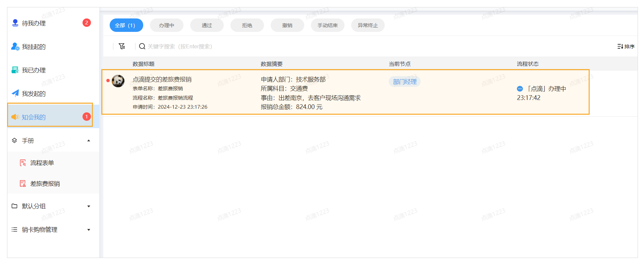Select the 默认分组 group label
Image resolution: width=644 pixels, height=265 pixels.
click(x=34, y=206)
